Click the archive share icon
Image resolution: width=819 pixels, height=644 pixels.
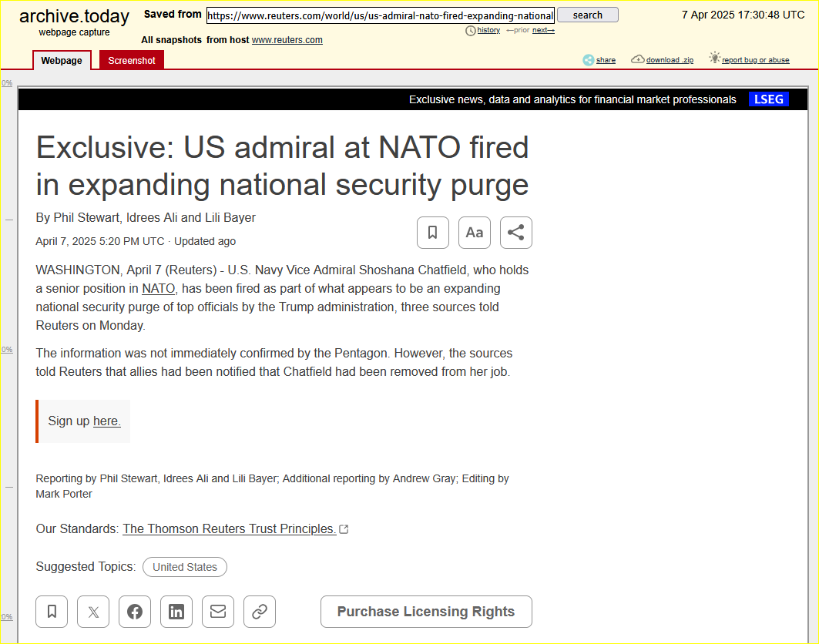click(588, 60)
